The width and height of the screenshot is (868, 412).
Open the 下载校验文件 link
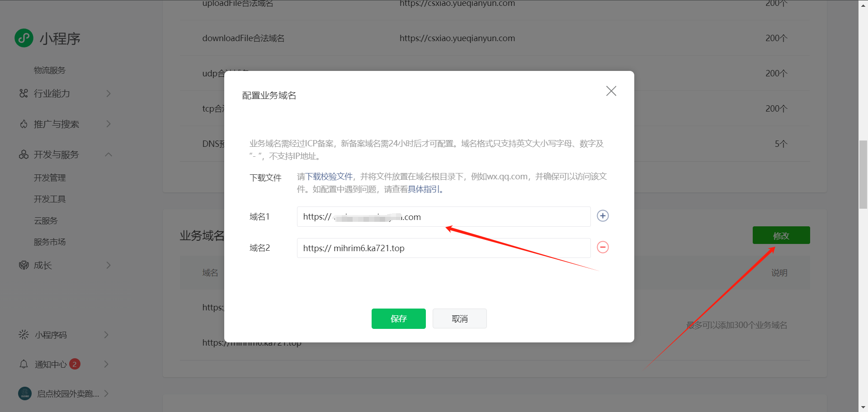click(329, 177)
